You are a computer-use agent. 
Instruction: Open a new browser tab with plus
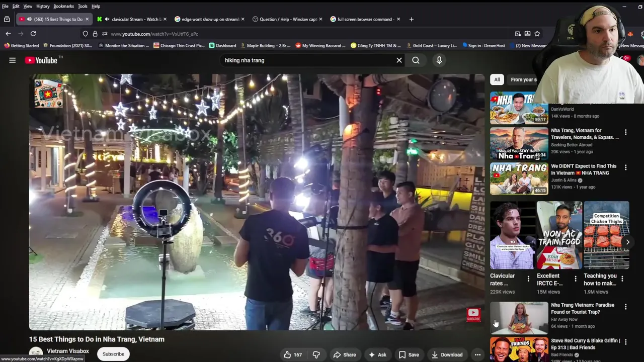[x=411, y=19]
